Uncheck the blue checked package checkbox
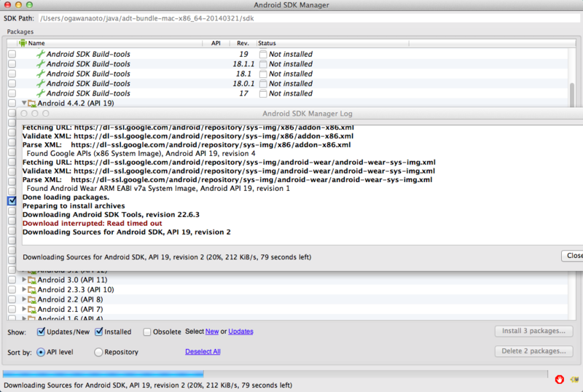Image resolution: width=583 pixels, height=392 pixels. (x=12, y=201)
